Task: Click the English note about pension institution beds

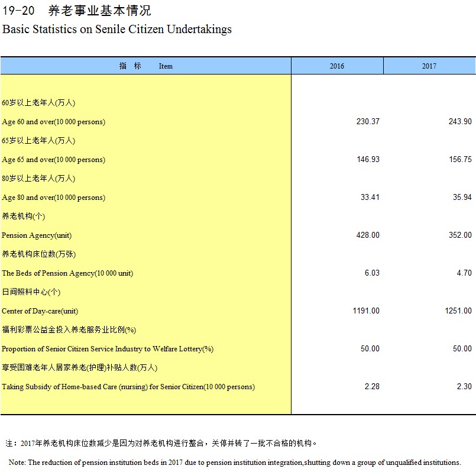Action: click(x=235, y=463)
